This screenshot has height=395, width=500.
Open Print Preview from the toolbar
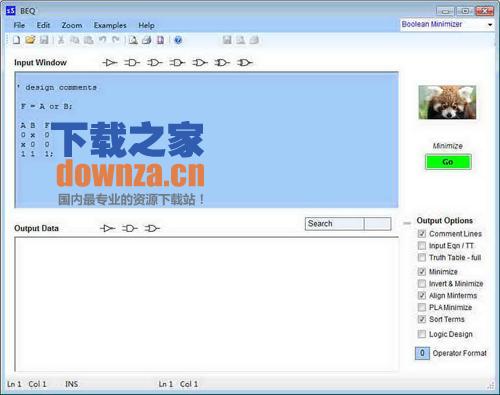133,40
